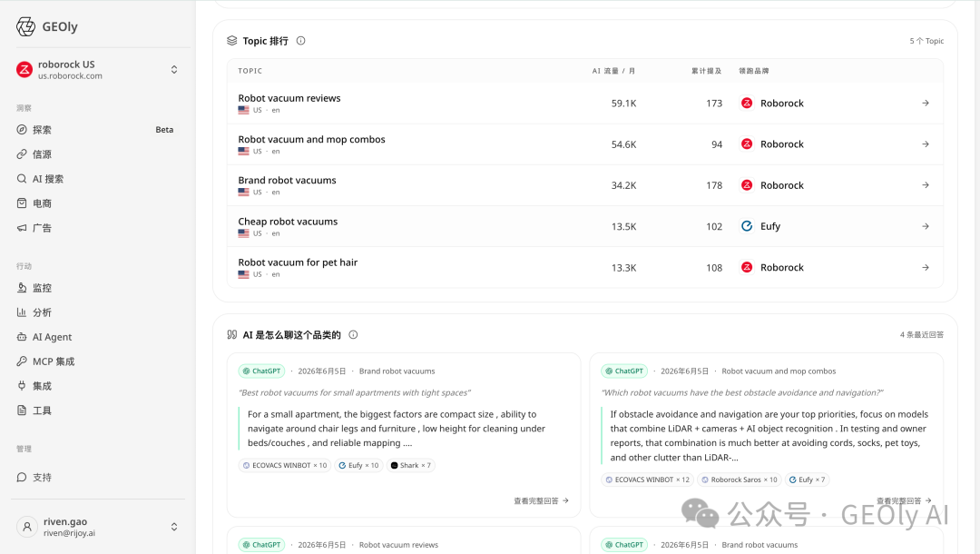980x554 pixels.
Task: Click the Brand robot vacuums topic row
Action: tap(585, 185)
